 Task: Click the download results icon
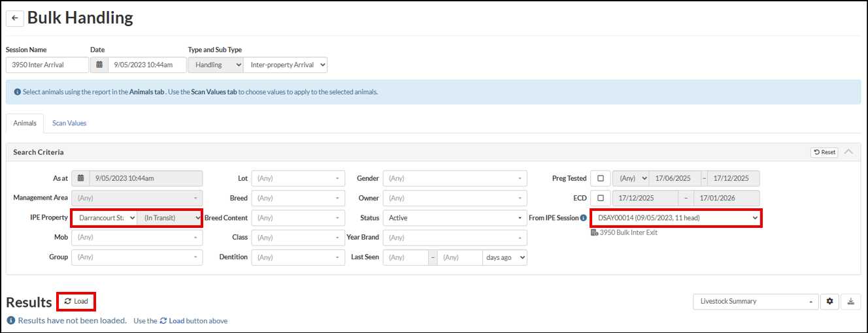[850, 301]
